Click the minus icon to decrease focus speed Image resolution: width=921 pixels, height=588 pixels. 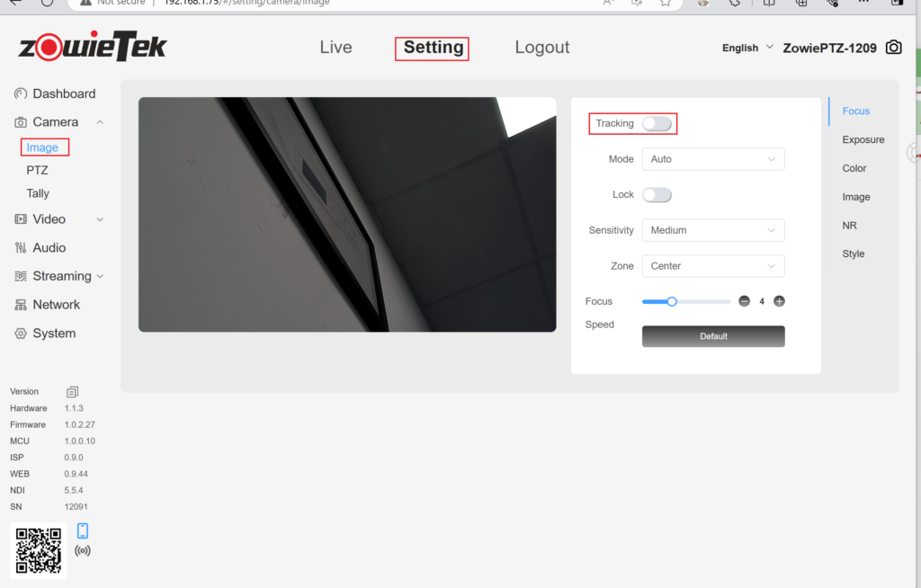[744, 301]
